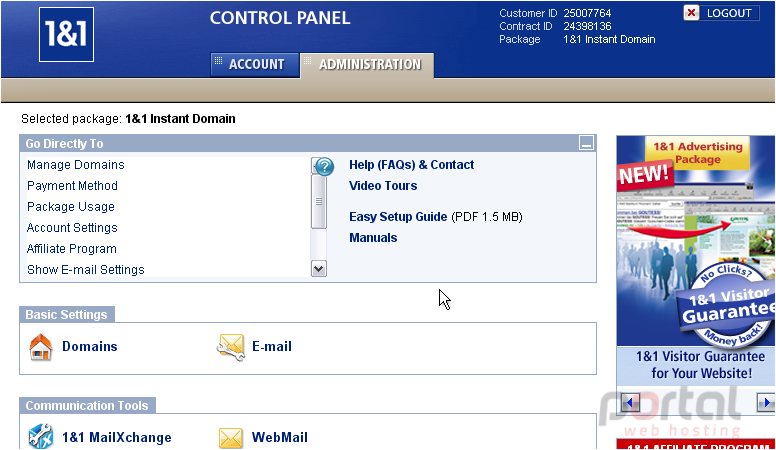This screenshot has height=450, width=776.
Task: Open Help (FAQs) & Contact
Action: (411, 165)
